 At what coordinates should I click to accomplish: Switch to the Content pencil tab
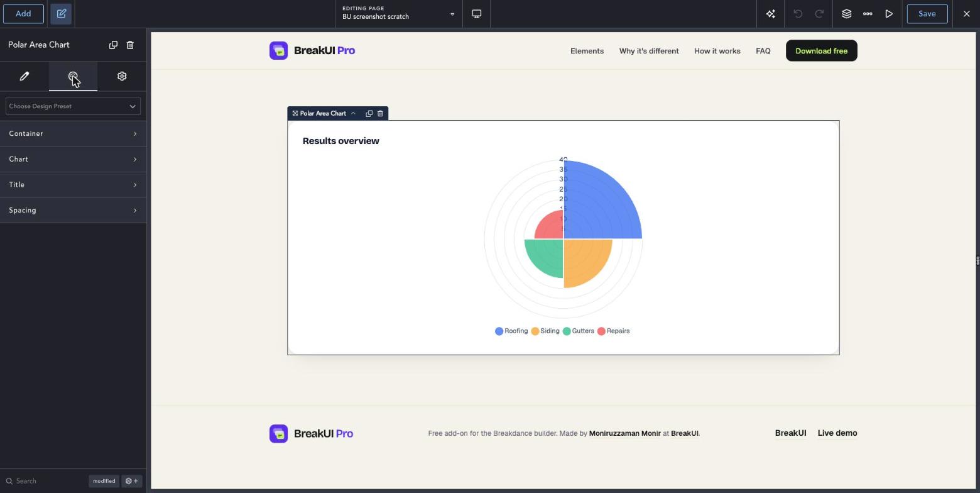coord(24,76)
